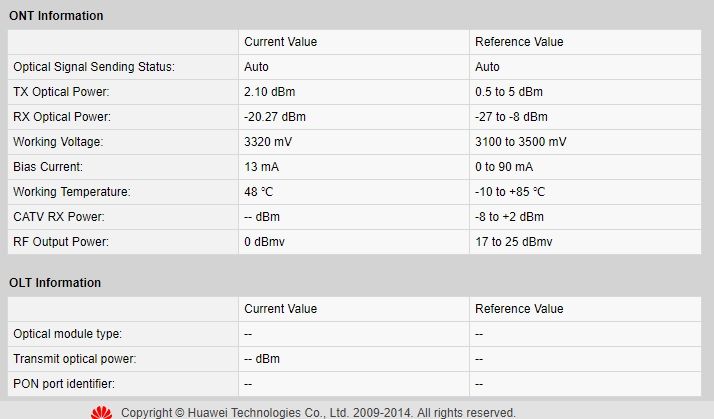Click the Optical Signal Sending Status label
This screenshot has height=419, width=714.
94,67
